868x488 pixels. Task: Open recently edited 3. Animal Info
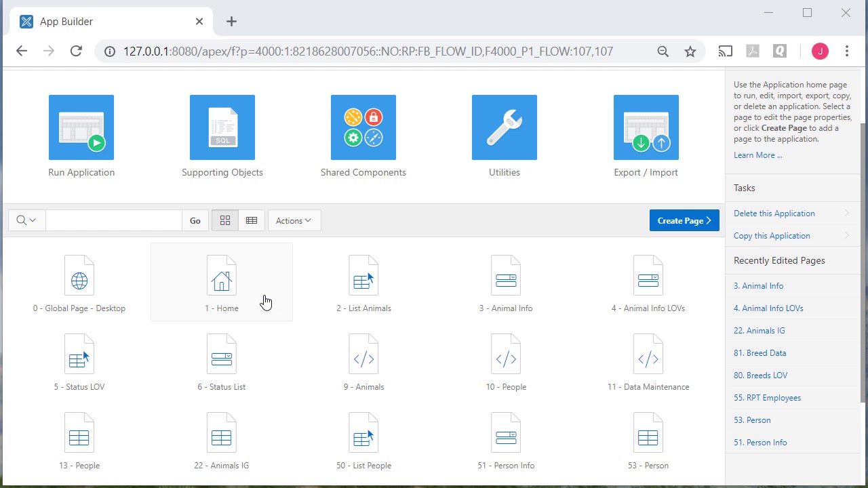click(758, 286)
